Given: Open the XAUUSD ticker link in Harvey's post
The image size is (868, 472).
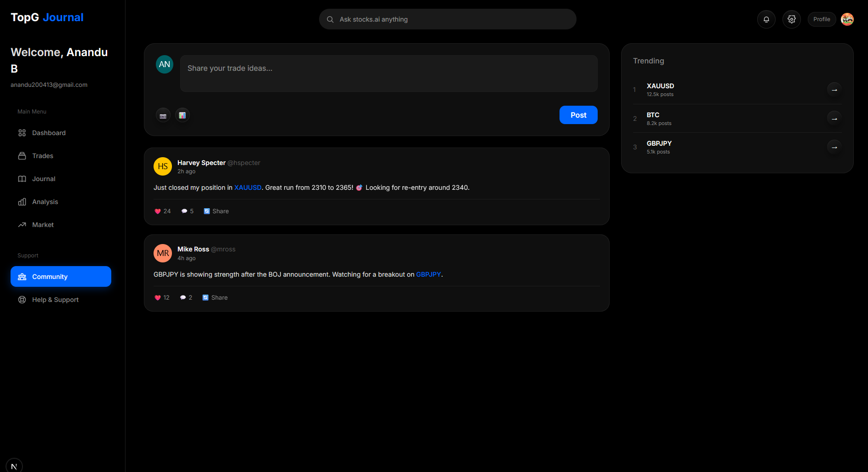Looking at the screenshot, I should point(247,188).
